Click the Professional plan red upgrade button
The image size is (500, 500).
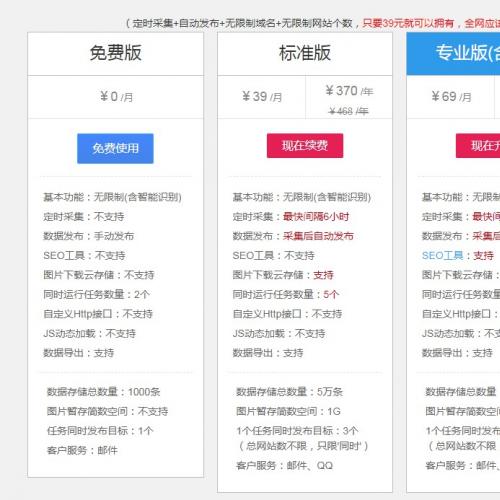click(x=478, y=146)
